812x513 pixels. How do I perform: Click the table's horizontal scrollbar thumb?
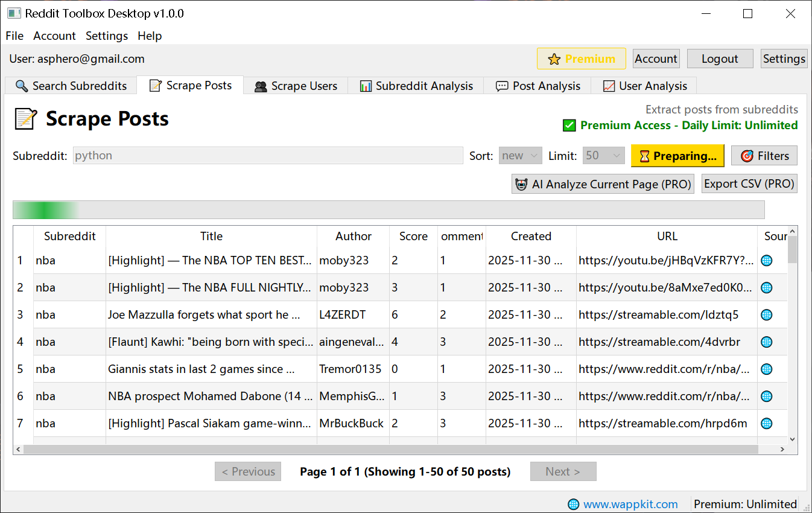click(x=390, y=450)
